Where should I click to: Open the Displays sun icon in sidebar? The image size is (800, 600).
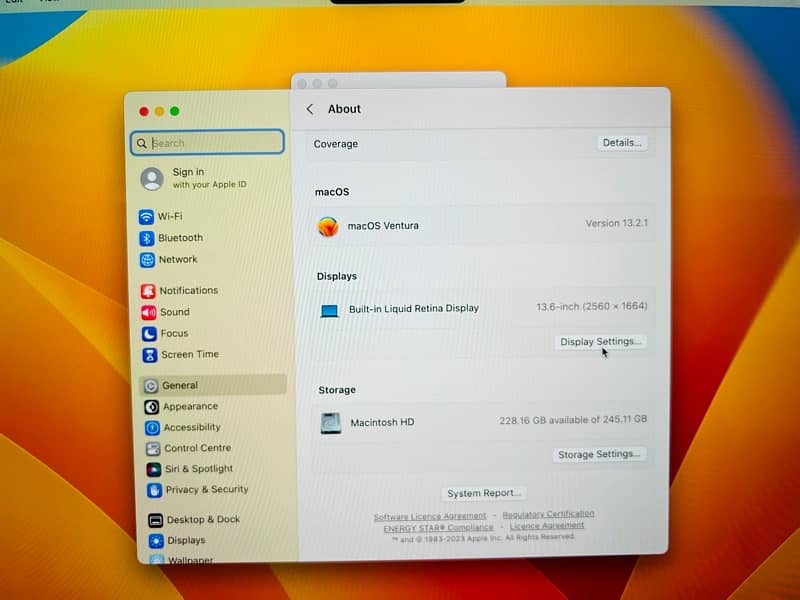pos(156,540)
